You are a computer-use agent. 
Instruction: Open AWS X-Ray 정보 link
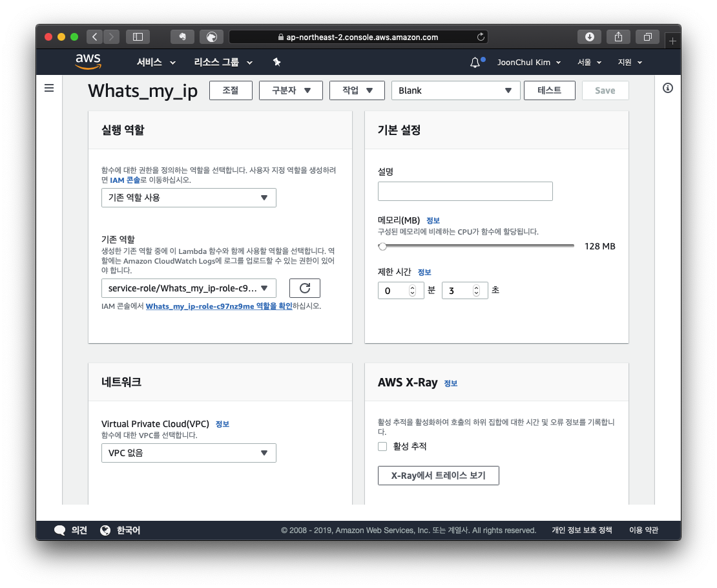[450, 383]
